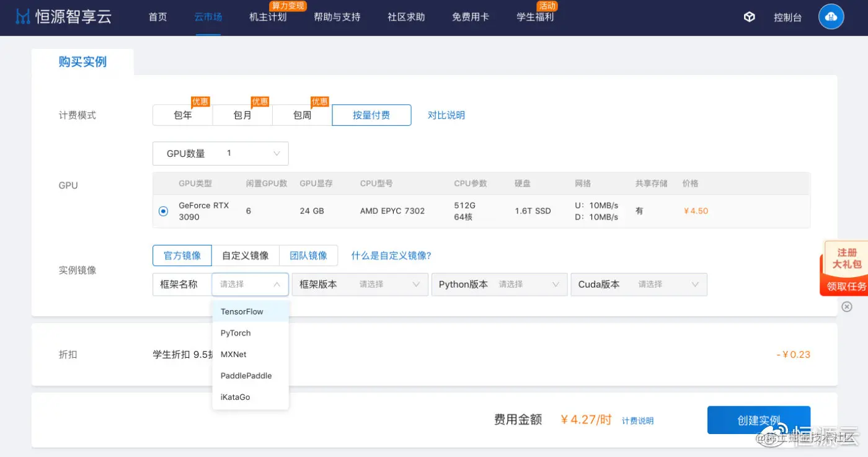This screenshot has height=457, width=868.
Task: Open 免费用卡 in top navigation
Action: click(471, 17)
